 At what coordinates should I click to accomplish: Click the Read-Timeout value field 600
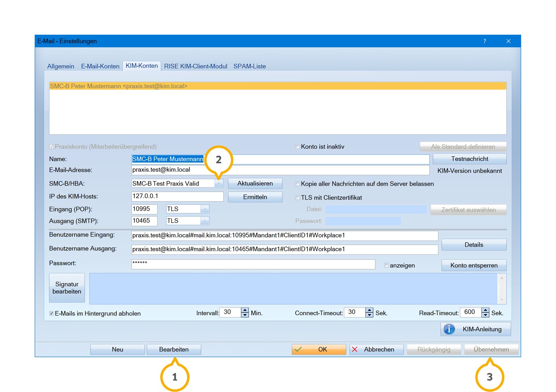471,312
